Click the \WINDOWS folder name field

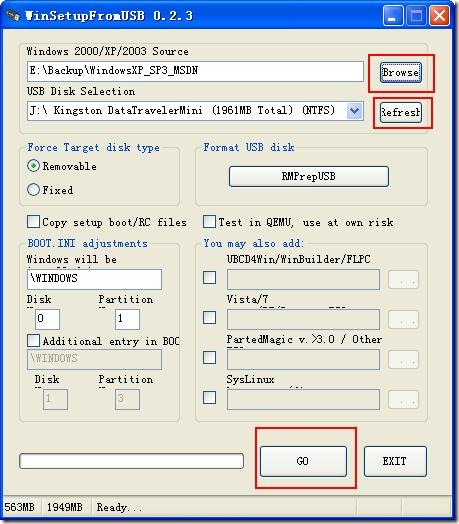tap(94, 279)
